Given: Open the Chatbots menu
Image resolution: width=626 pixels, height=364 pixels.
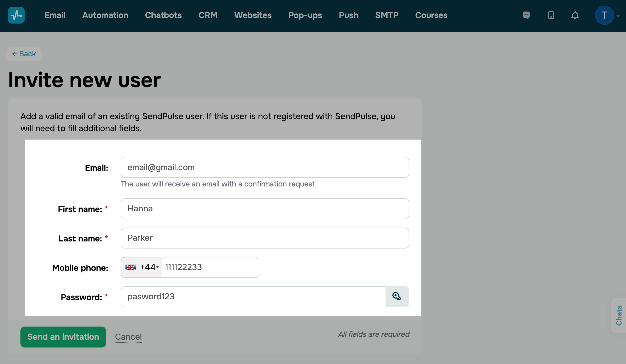Looking at the screenshot, I should pyautogui.click(x=163, y=15).
